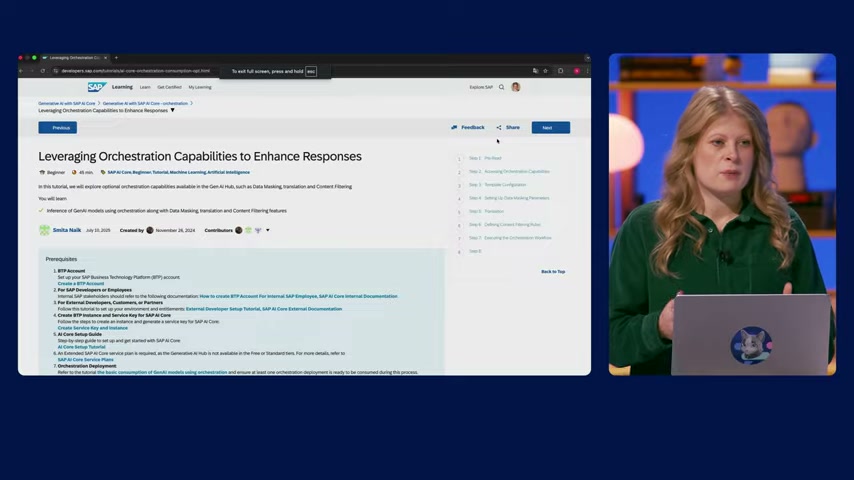This screenshot has height=480, width=854.
Task: Click the Artificial Intelligence tag link
Action: coord(229,172)
